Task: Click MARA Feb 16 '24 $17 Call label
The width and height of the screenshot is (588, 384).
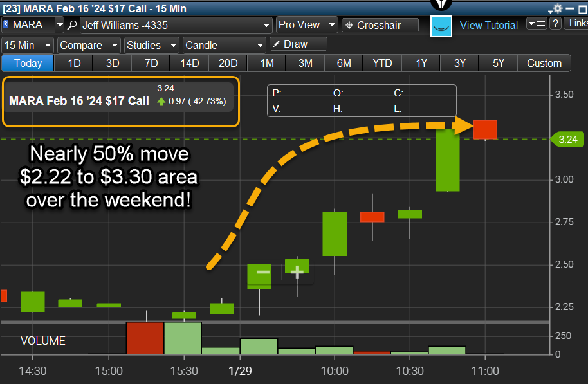Action: point(78,101)
